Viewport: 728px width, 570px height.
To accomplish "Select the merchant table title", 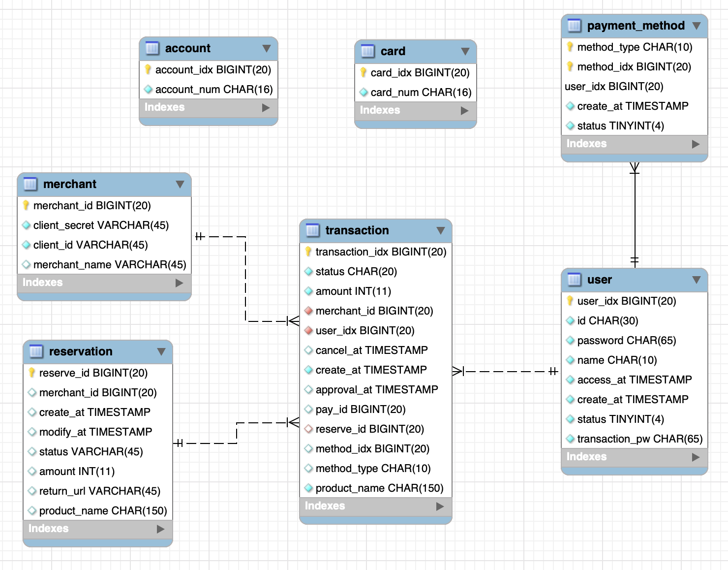I will pos(70,184).
